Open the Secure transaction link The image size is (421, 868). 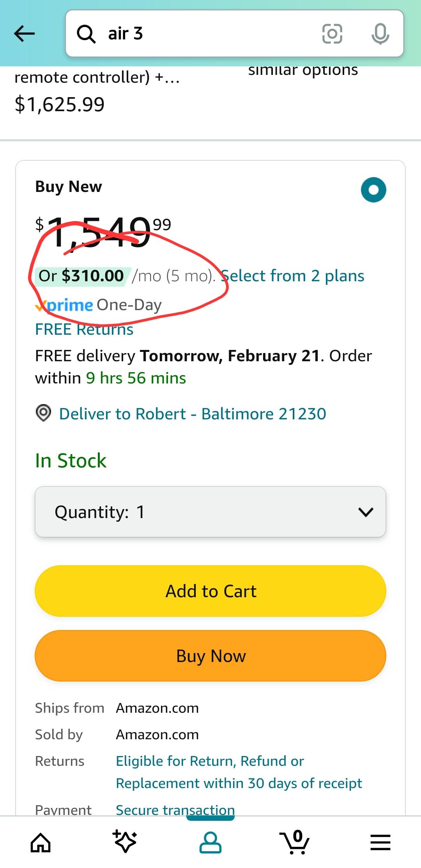174,809
